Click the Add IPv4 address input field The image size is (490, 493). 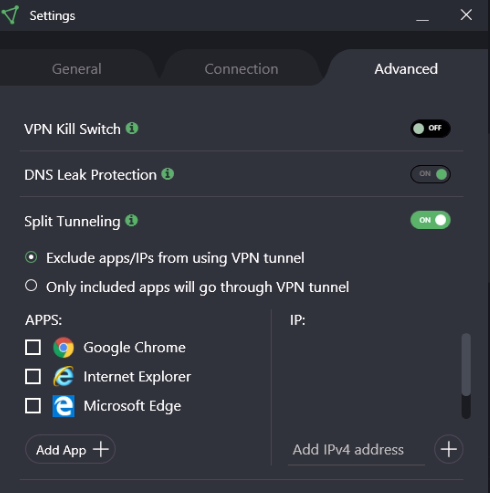pyautogui.click(x=356, y=450)
